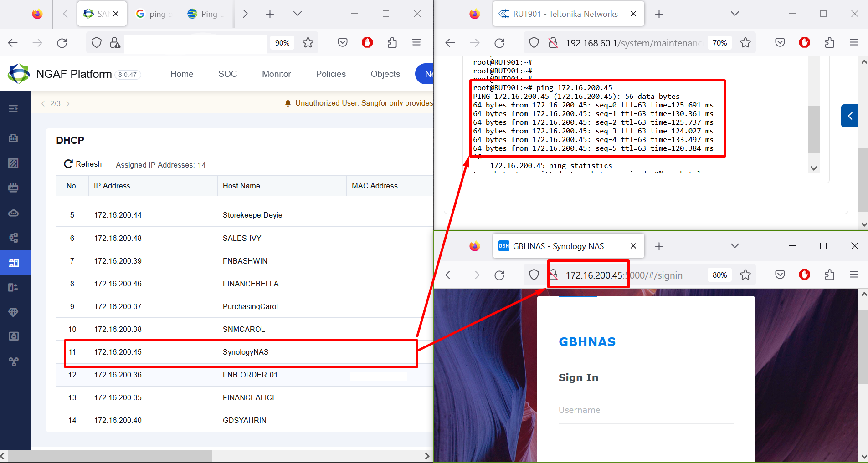Open Pocket in the NGAF browser toolbar
Viewport: 868px width, 463px height.
343,43
